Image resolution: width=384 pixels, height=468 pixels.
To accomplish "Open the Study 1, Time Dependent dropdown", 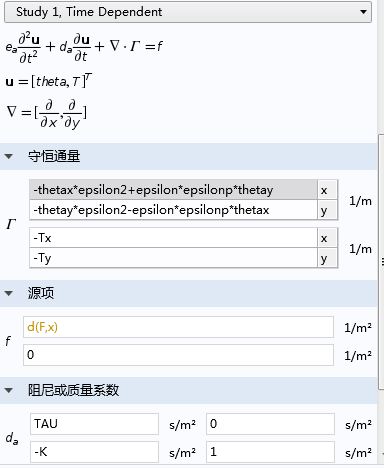I will 188,12.
